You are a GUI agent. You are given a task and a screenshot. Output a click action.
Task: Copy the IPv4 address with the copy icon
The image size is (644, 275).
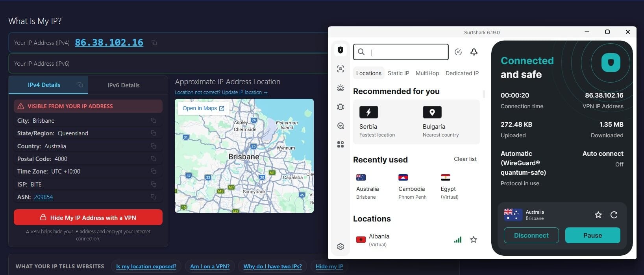(x=154, y=42)
